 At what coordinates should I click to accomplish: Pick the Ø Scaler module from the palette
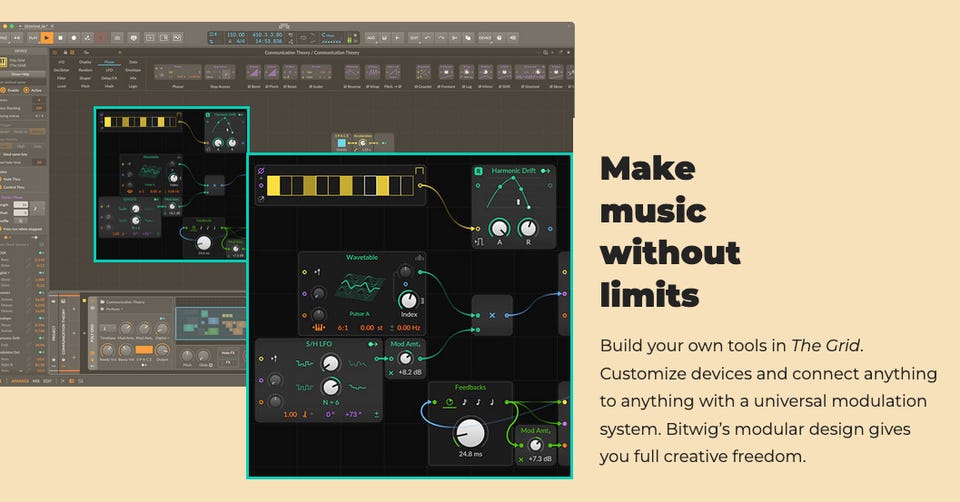(x=316, y=74)
